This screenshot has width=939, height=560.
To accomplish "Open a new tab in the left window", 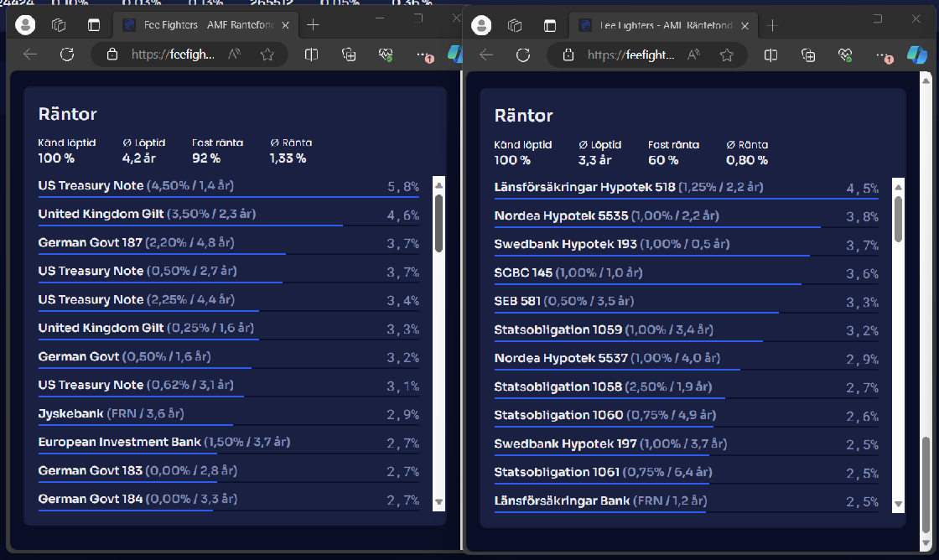I will click(313, 25).
